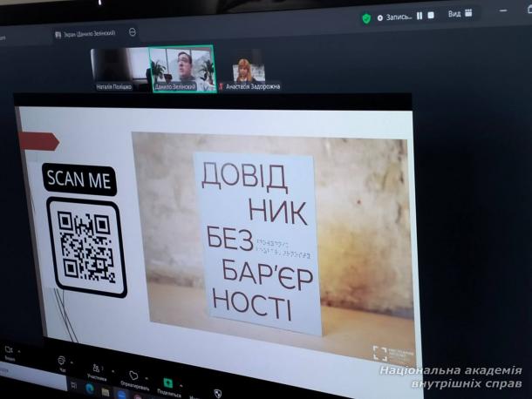Image resolution: width=532 pixels, height=399 pixels.
Task: Click the QR code on the slide
Action: click(x=86, y=247)
